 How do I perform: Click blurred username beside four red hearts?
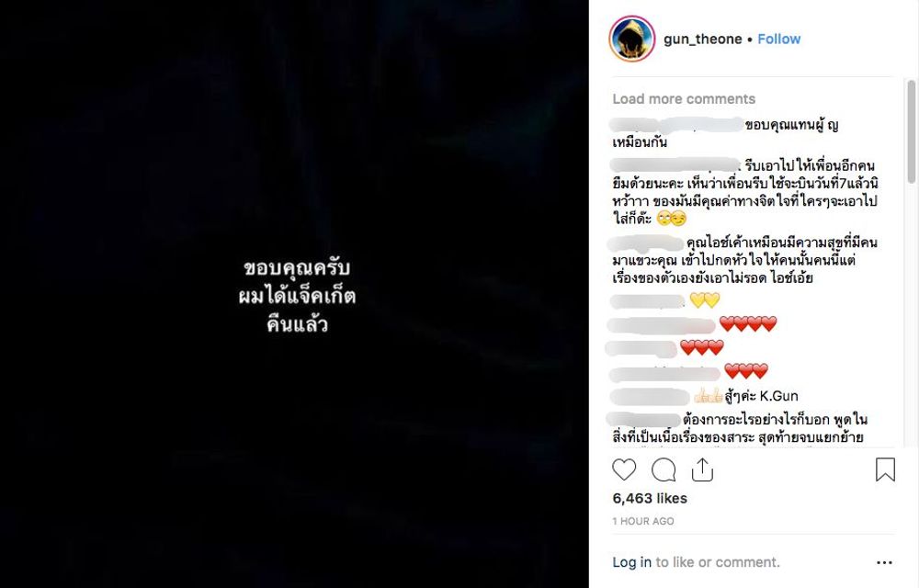662,324
